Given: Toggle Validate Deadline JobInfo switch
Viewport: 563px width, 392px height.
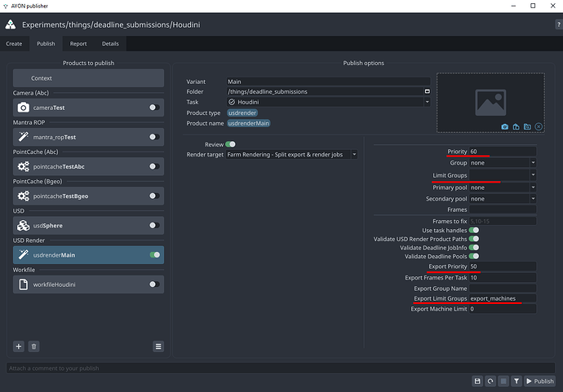Looking at the screenshot, I should (x=474, y=247).
